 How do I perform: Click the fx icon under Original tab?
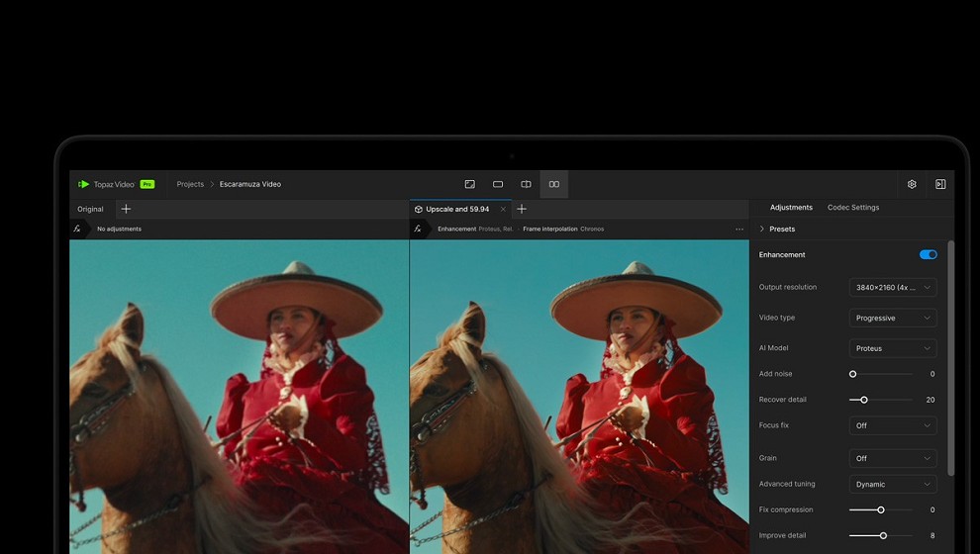(77, 229)
